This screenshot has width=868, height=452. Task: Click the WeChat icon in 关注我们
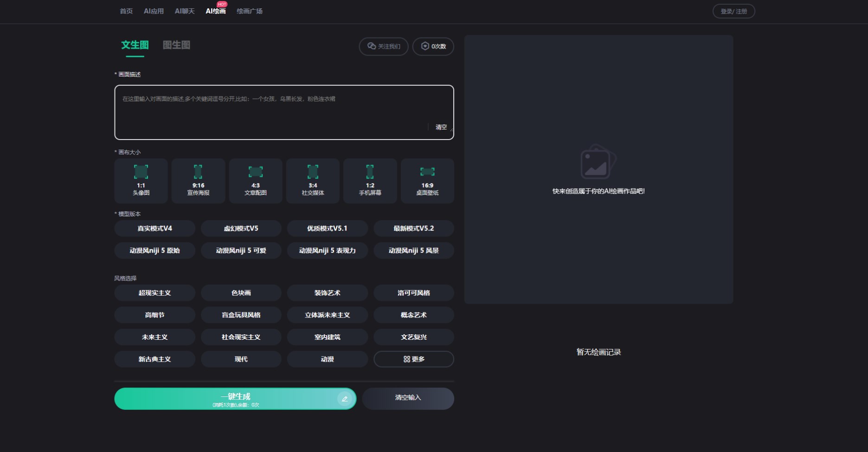(x=372, y=46)
